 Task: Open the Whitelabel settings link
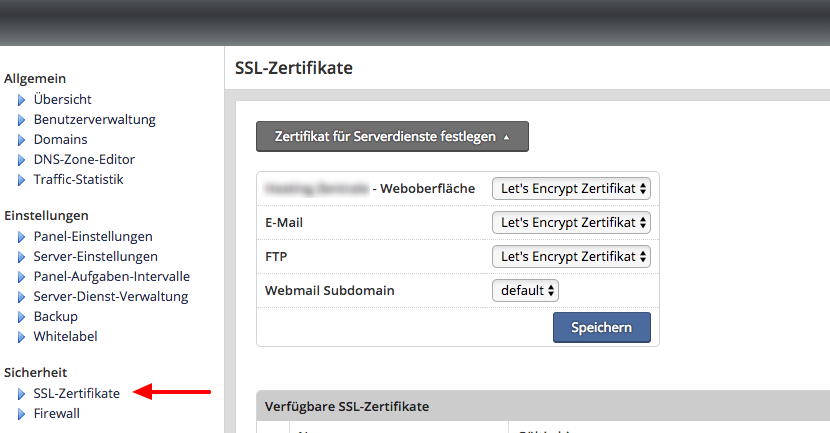tap(65, 337)
